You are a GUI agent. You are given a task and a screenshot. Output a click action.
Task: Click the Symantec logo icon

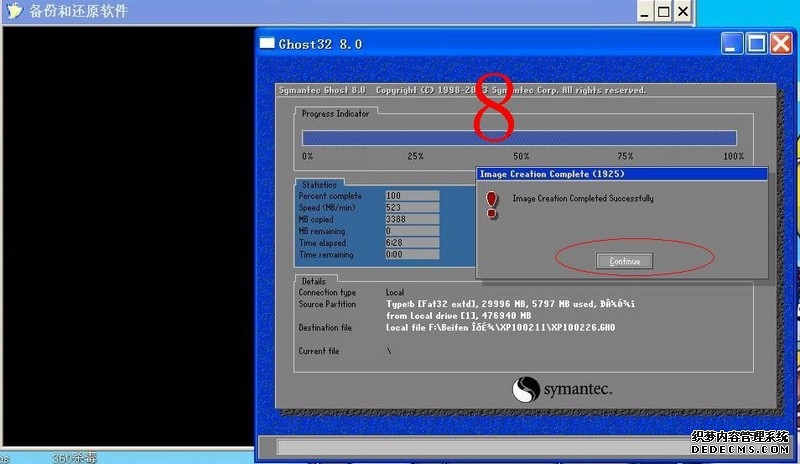526,389
